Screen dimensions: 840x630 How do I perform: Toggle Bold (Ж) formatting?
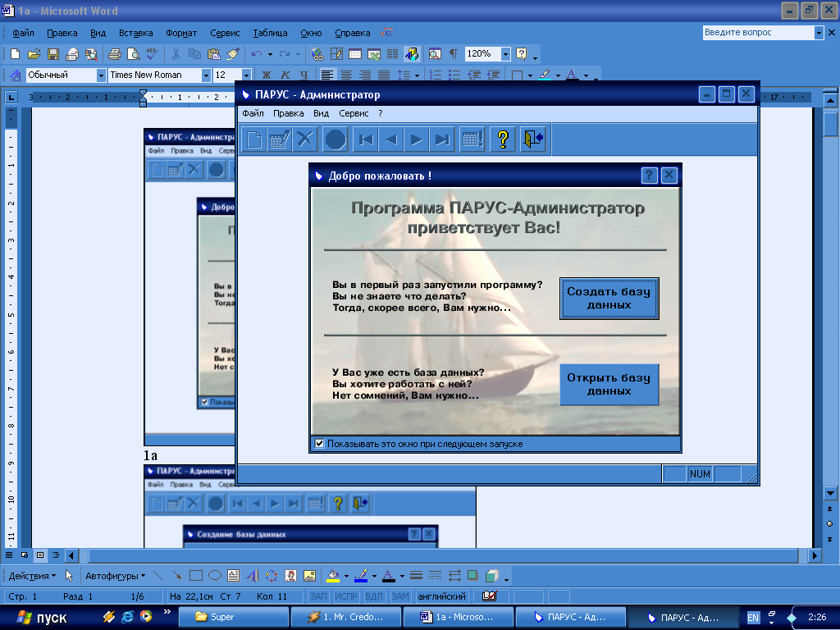click(x=267, y=75)
